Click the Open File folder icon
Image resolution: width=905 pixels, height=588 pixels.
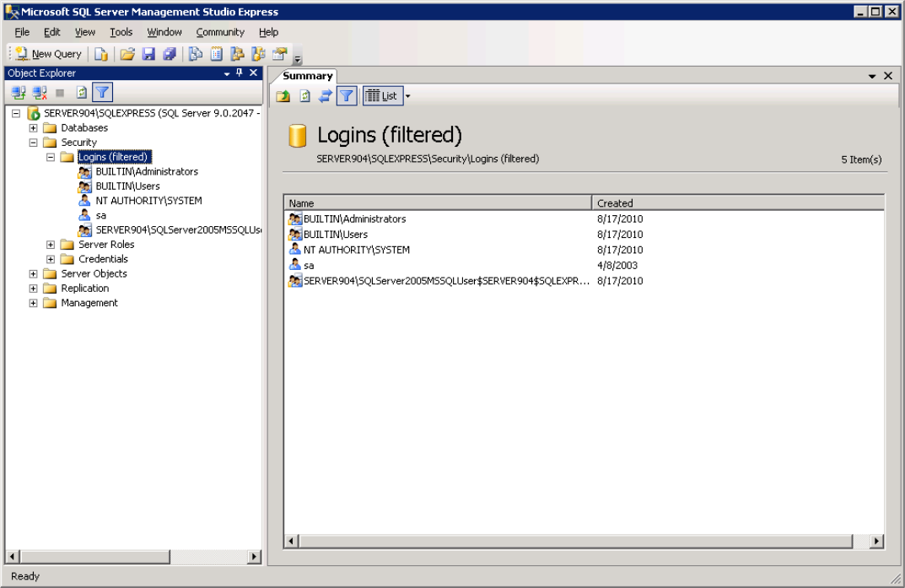(127, 54)
